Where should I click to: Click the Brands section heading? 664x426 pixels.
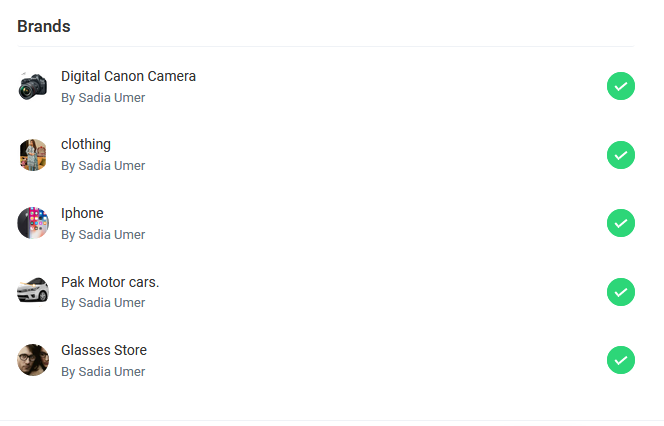tap(44, 26)
